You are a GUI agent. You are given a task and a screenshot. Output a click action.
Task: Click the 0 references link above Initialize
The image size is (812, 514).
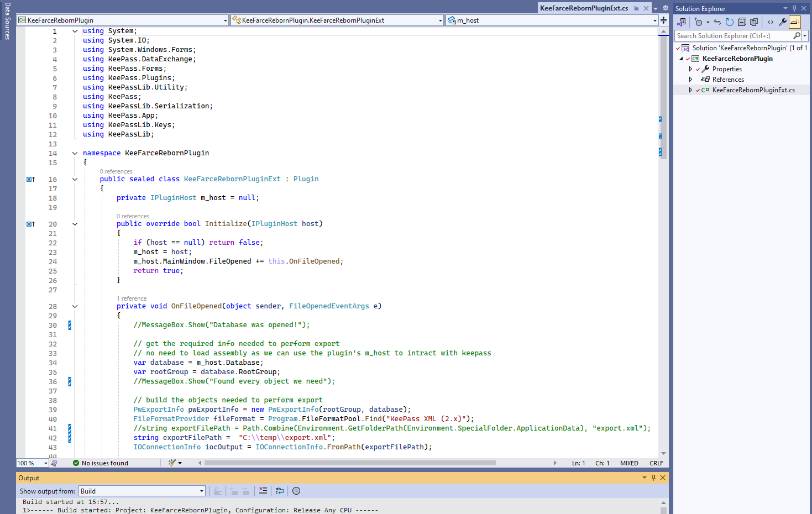click(x=133, y=216)
